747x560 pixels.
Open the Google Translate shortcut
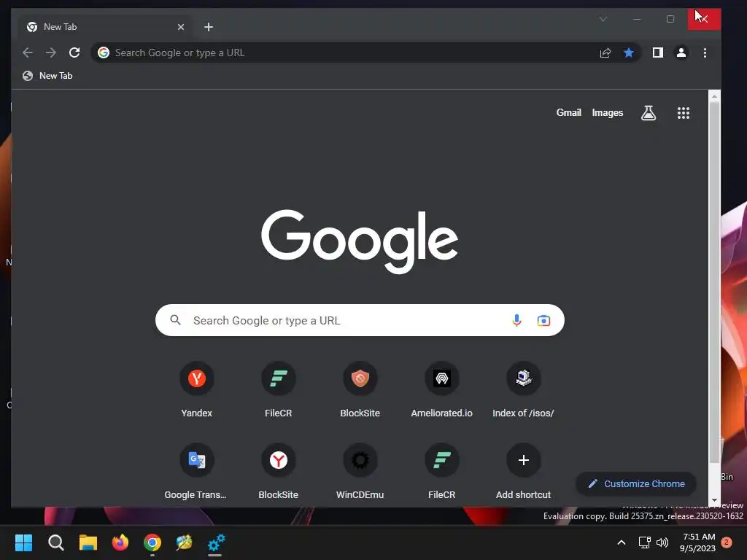point(197,472)
